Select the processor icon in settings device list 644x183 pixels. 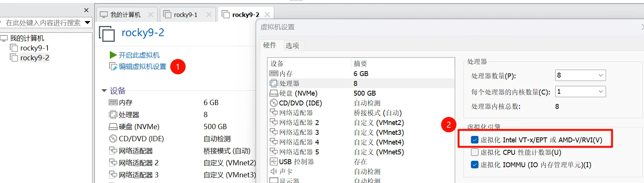pyautogui.click(x=273, y=84)
